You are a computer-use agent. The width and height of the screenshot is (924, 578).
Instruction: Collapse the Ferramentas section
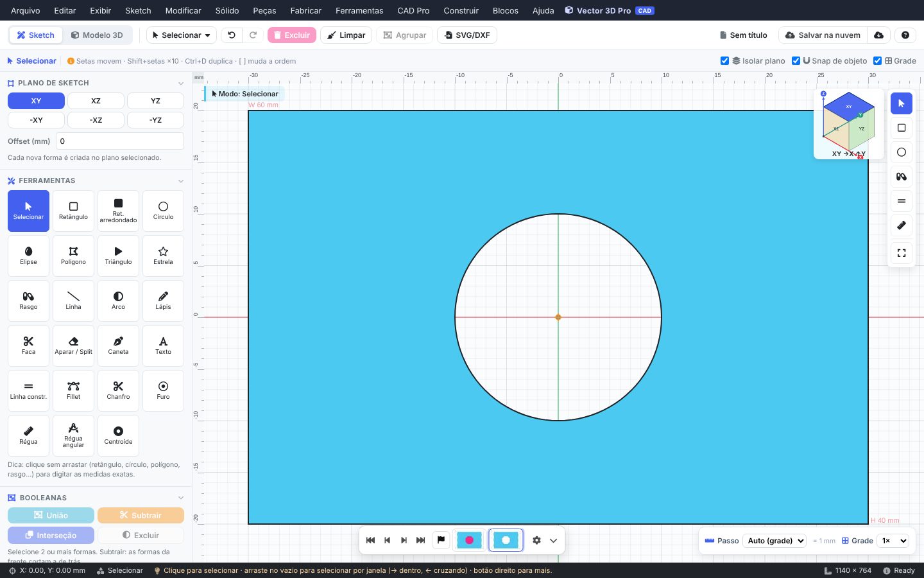point(180,181)
